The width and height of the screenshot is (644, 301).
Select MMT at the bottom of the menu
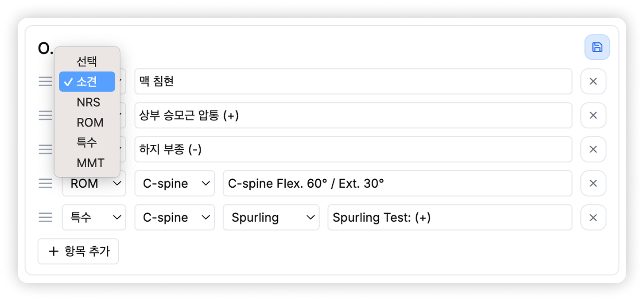tap(90, 162)
